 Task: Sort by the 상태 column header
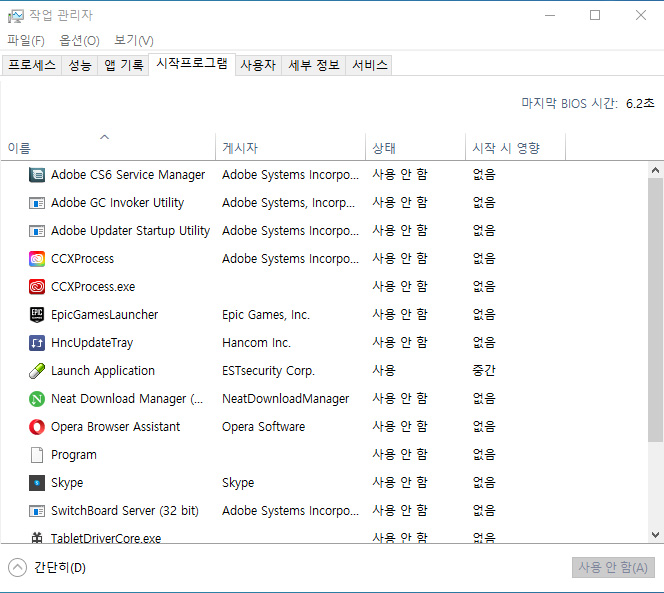click(415, 147)
